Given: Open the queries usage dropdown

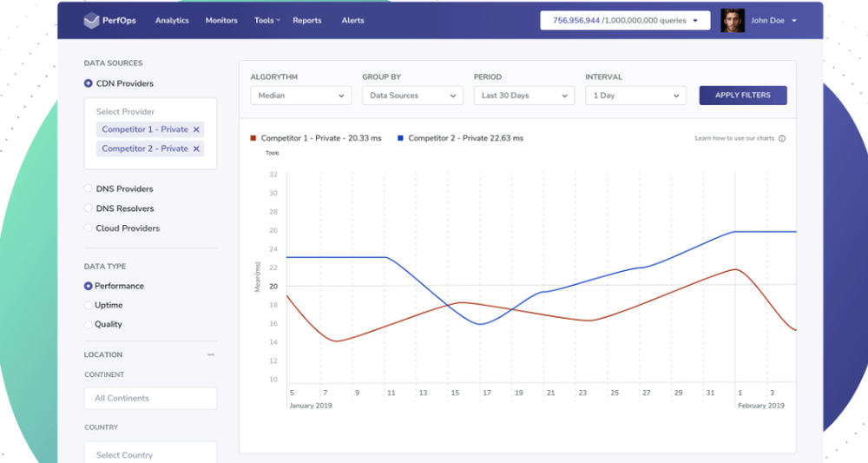Looking at the screenshot, I should click(x=625, y=21).
